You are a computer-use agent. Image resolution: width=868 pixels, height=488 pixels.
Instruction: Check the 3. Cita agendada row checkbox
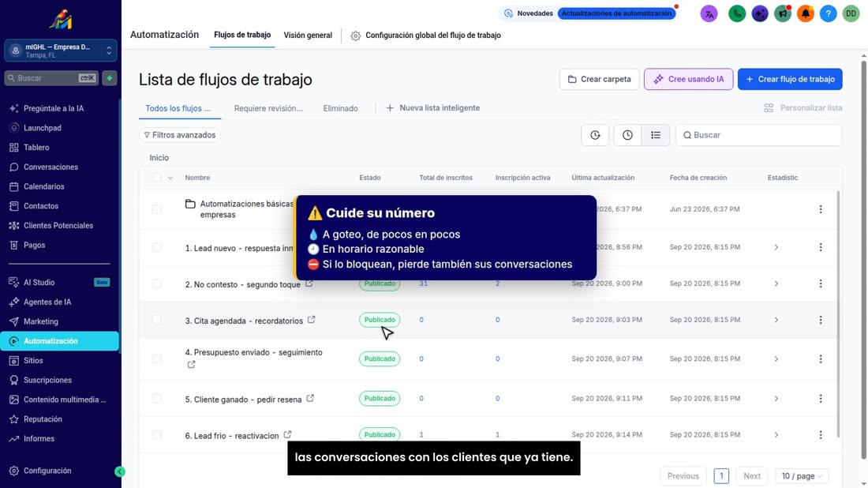point(157,320)
